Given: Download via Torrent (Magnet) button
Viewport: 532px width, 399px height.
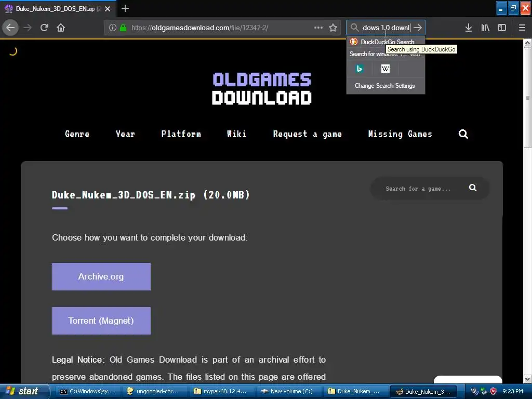Looking at the screenshot, I should 101,321.
